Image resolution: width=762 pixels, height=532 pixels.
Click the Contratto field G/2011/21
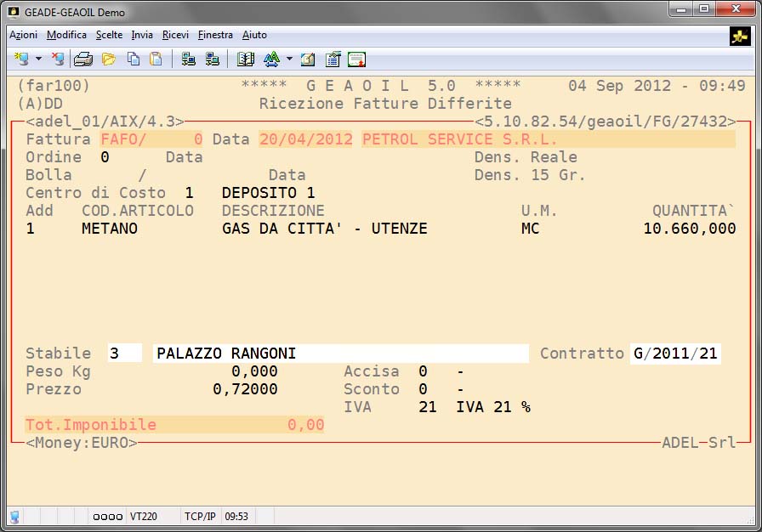click(x=675, y=354)
